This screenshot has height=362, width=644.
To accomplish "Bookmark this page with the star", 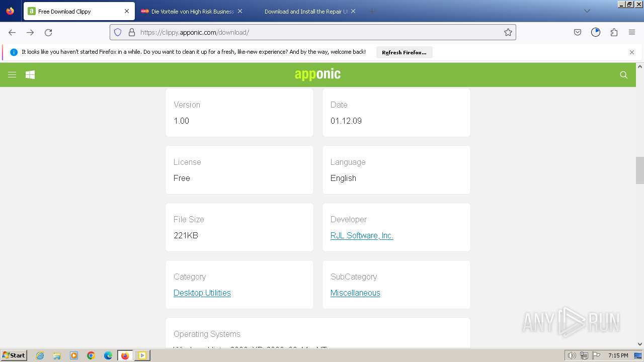I will 508,32.
